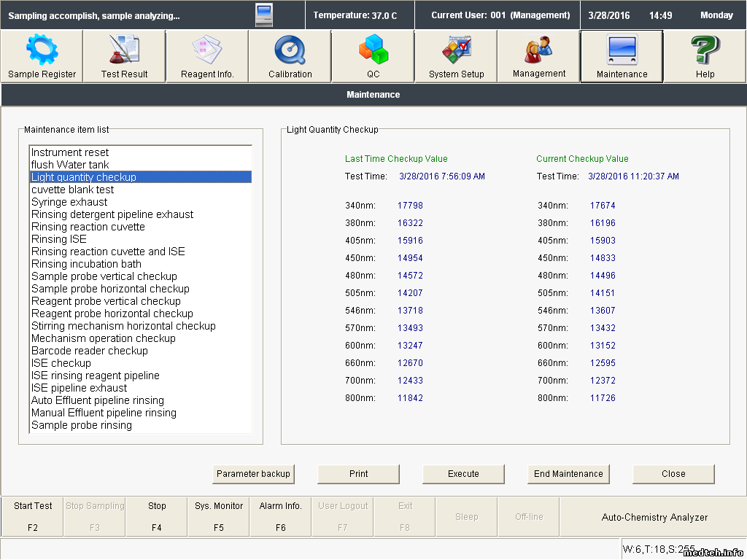Choose 'Syringe exhaust' maintenance item

click(69, 202)
